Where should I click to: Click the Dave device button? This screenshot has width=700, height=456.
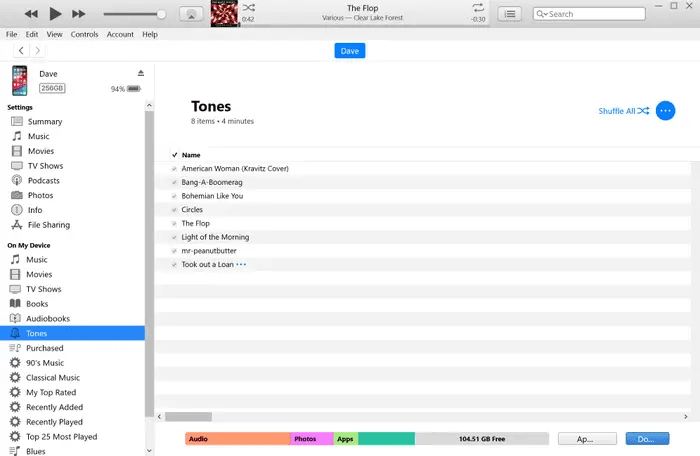click(x=350, y=51)
